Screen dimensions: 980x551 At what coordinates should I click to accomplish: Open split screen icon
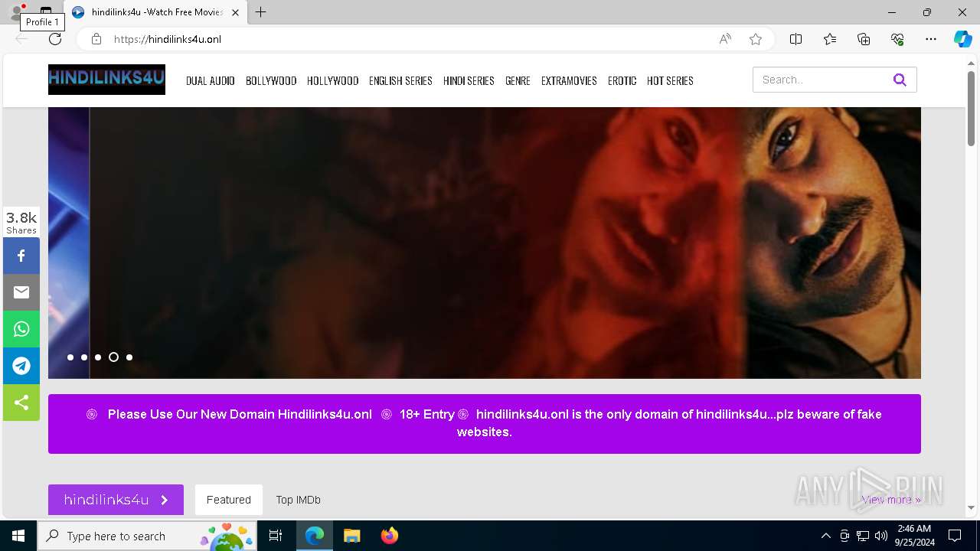click(x=795, y=39)
